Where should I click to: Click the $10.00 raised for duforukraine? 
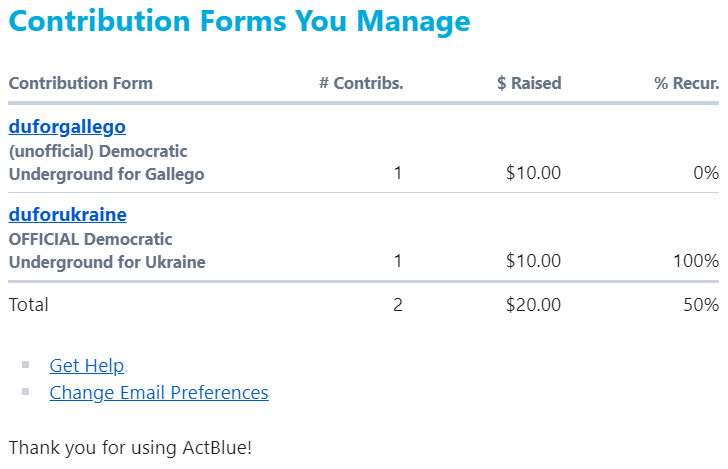[x=533, y=261]
